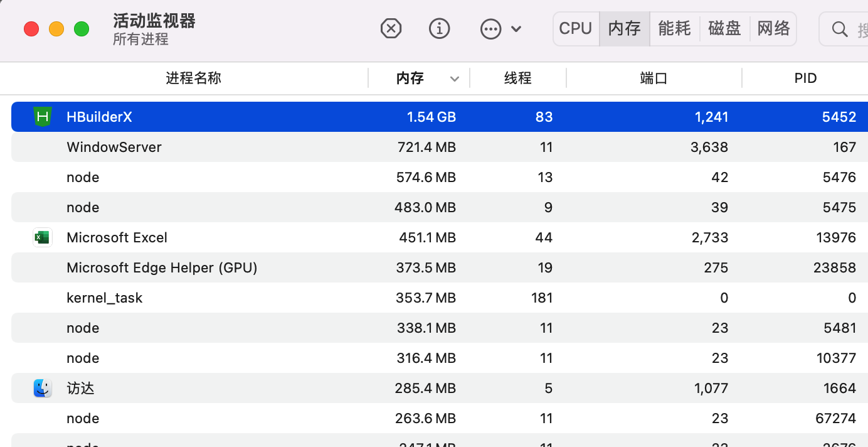Select the Microsoft Excel process name
This screenshot has width=868, height=447.
(117, 237)
